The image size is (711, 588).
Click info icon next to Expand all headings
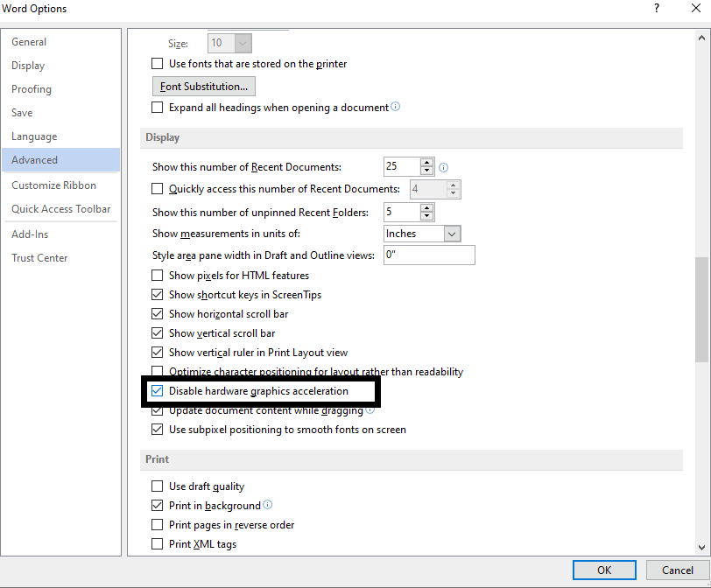[x=396, y=107]
